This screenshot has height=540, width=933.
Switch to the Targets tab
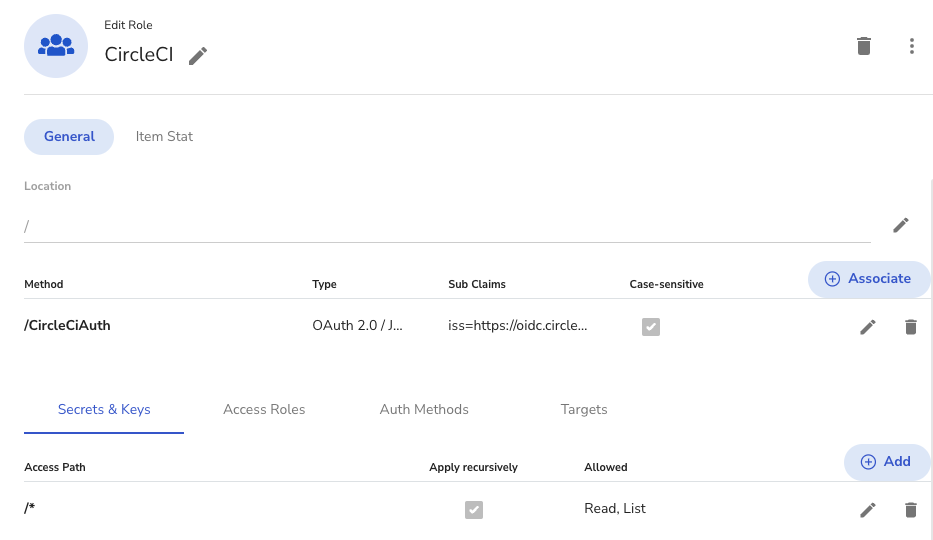tap(584, 410)
